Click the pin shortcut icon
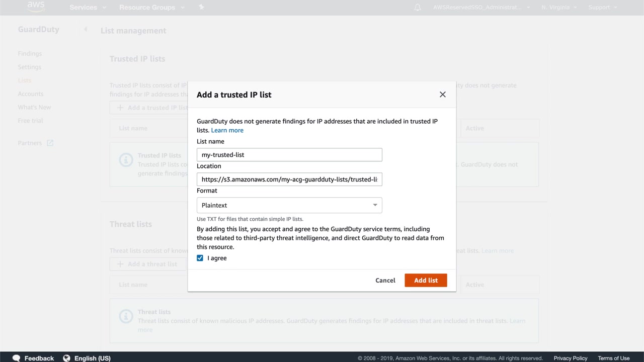The width and height of the screenshot is (644, 362). 202,8
